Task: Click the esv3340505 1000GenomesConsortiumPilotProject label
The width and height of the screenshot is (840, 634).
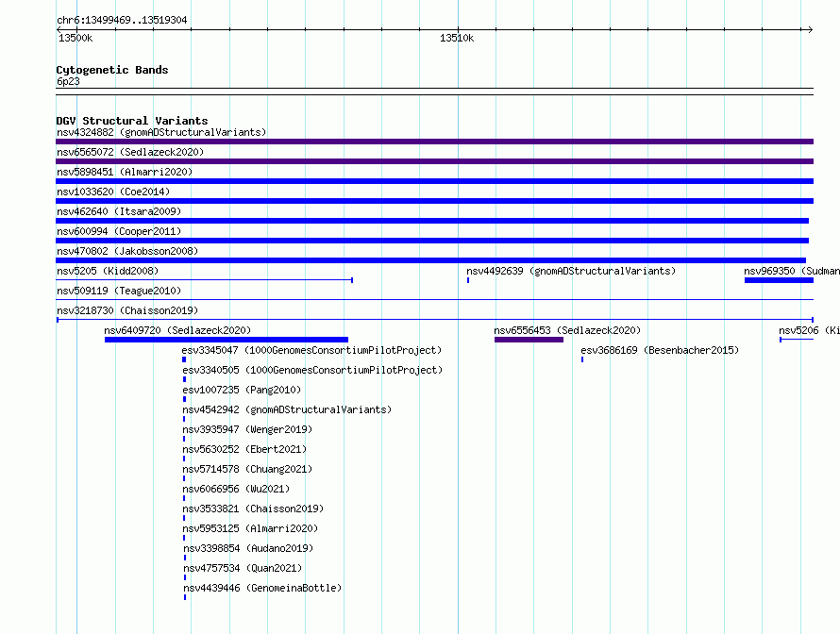Action: click(312, 370)
